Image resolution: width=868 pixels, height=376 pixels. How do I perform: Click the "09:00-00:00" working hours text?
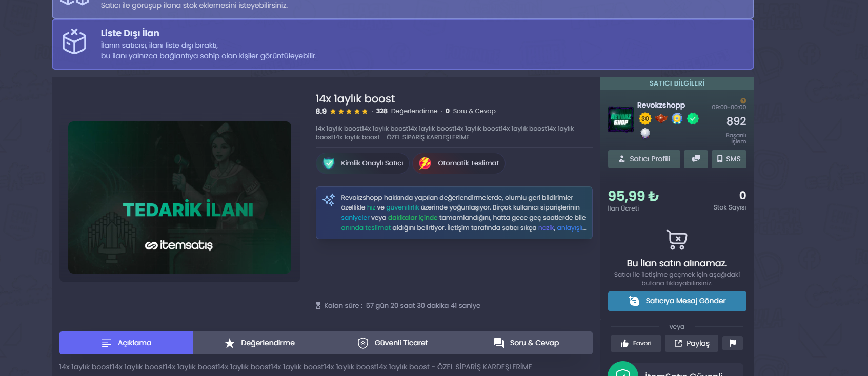pyautogui.click(x=729, y=107)
